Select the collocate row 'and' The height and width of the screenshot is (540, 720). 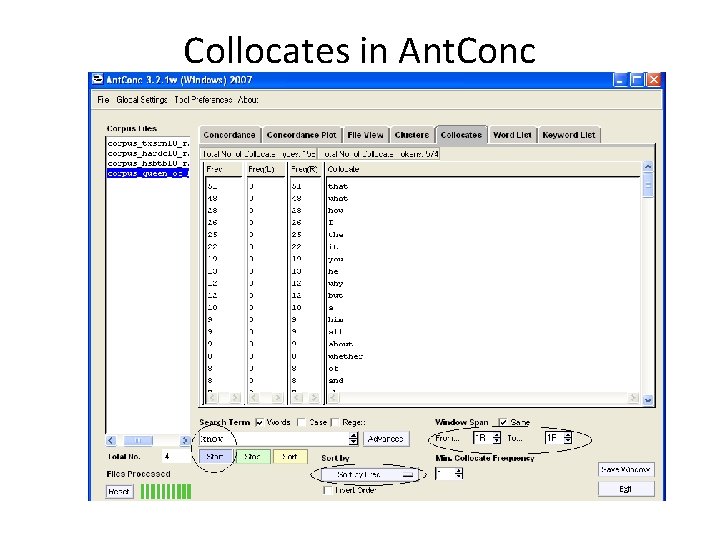(336, 380)
